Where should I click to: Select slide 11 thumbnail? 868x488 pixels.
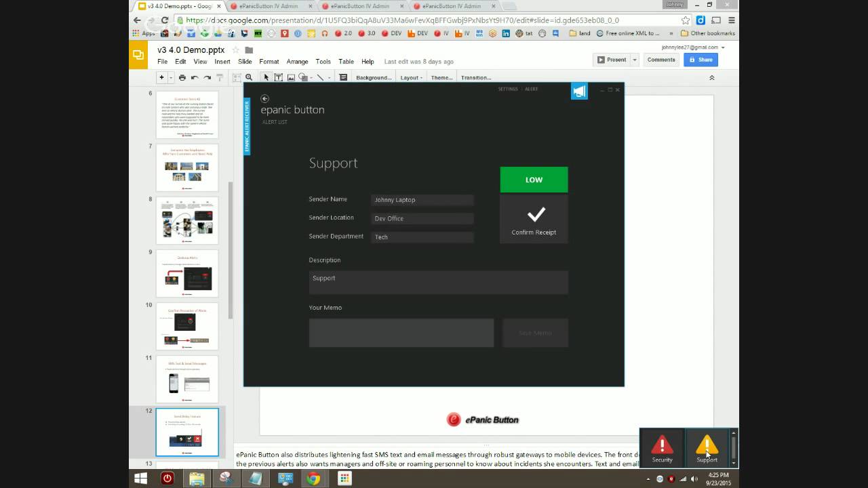[187, 379]
